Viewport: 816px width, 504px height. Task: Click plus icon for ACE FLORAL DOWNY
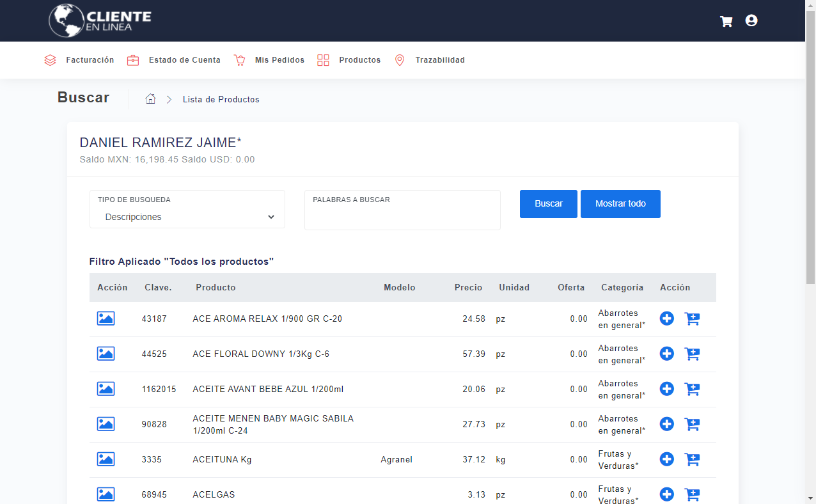pyautogui.click(x=666, y=354)
